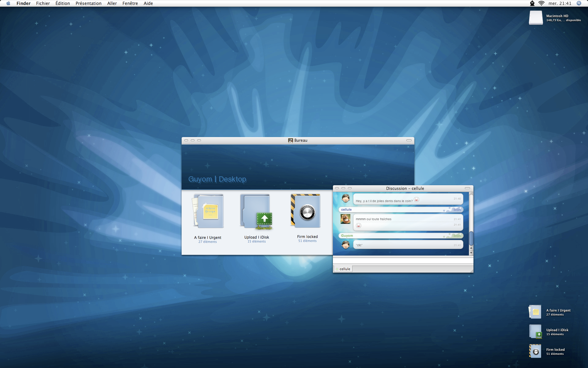The width and height of the screenshot is (588, 368).
Task: Select the Upload | iDisk folder in Bureau window
Action: point(256,212)
